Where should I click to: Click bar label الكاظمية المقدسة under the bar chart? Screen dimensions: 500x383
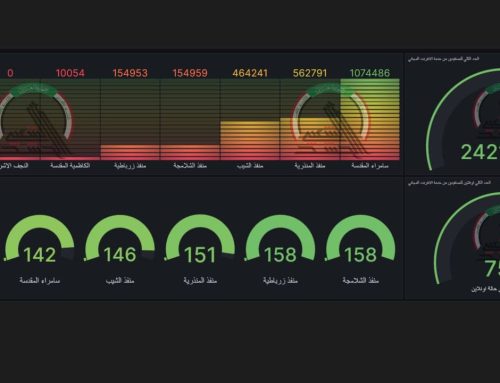point(70,166)
